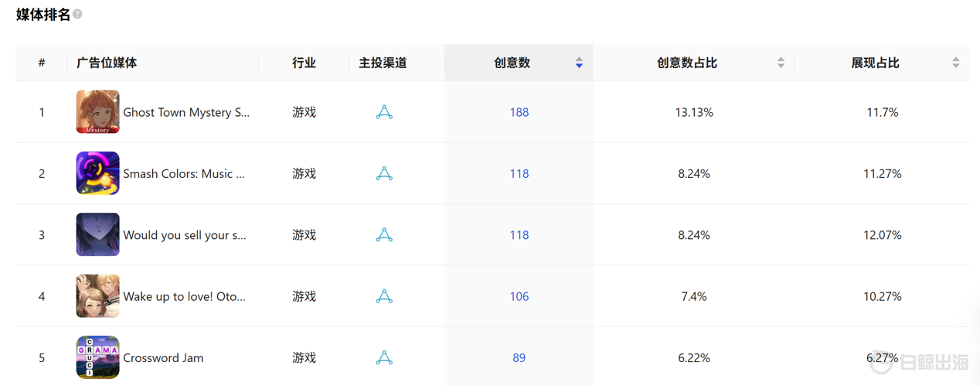Image resolution: width=980 pixels, height=386 pixels.
Task: Open creative count 118 for Would you sell
Action: tap(519, 235)
